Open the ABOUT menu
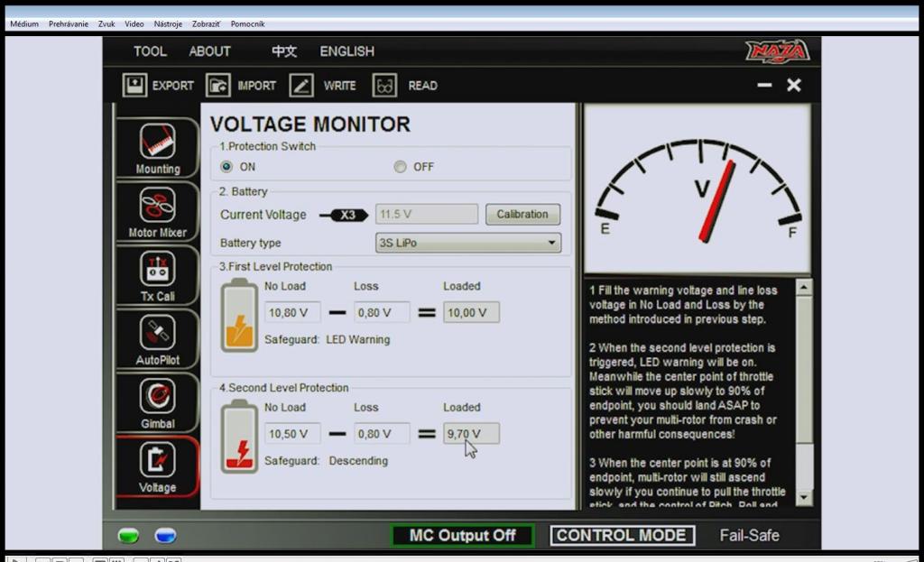Viewport: 924px width, 562px height. (x=209, y=51)
